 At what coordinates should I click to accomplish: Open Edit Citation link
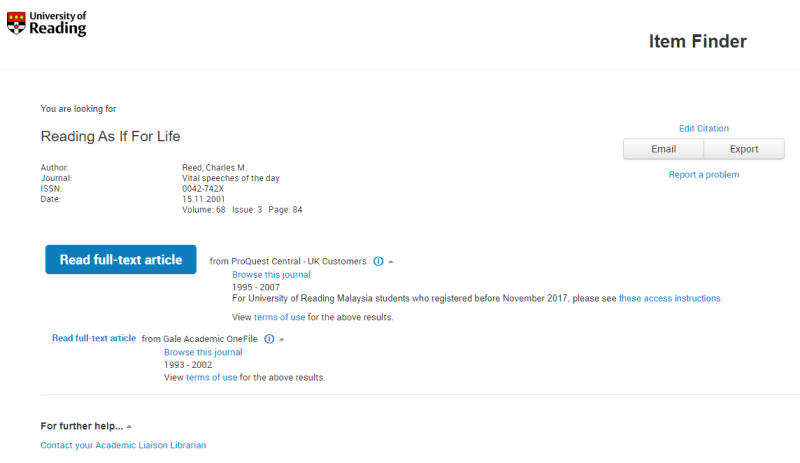pos(704,129)
